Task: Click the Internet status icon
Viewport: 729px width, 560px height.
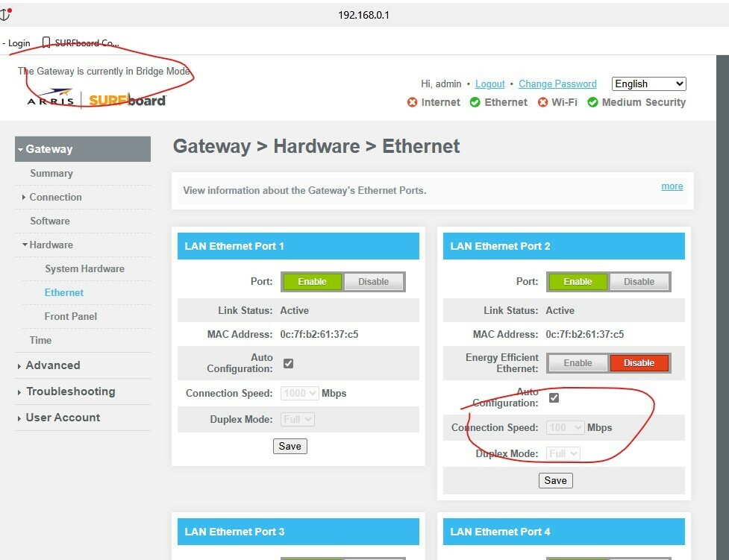Action: 412,102
